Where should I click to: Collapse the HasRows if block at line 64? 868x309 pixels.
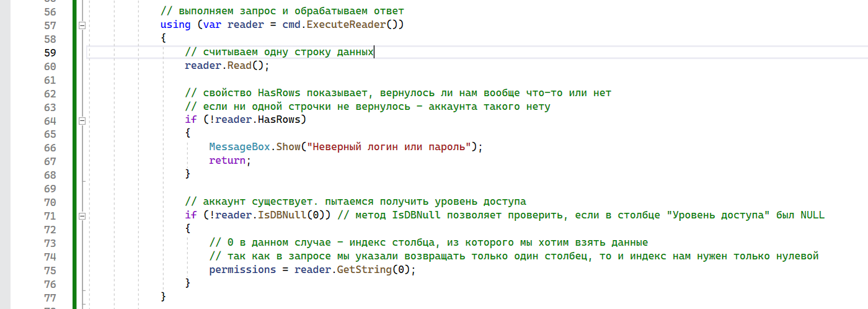[x=81, y=121]
